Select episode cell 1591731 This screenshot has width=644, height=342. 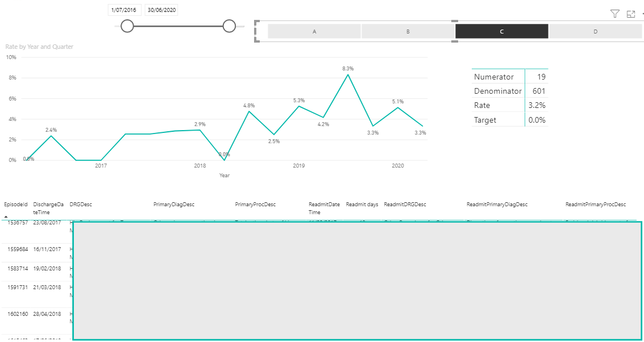(x=18, y=287)
